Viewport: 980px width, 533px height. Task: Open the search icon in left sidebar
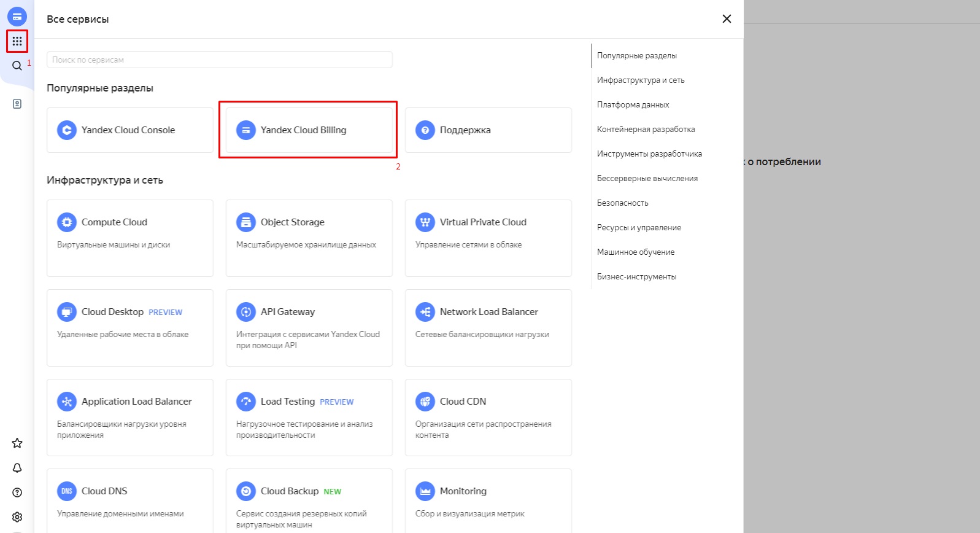[17, 66]
